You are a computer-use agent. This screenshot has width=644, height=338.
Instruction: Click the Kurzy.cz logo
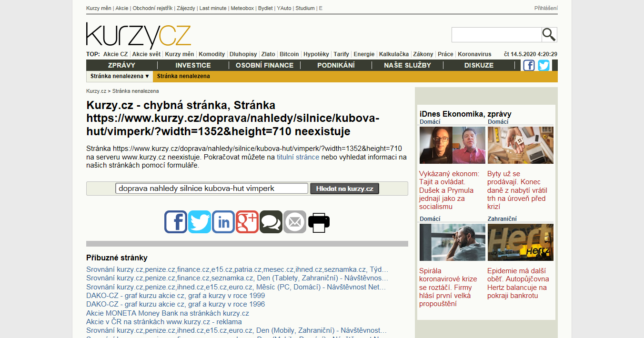(138, 35)
